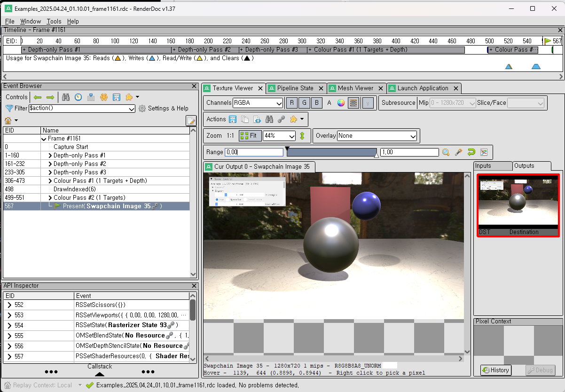The image size is (565, 392).
Task: Select the Swapchain Image 35 DST output thumbnail
Action: point(518,205)
